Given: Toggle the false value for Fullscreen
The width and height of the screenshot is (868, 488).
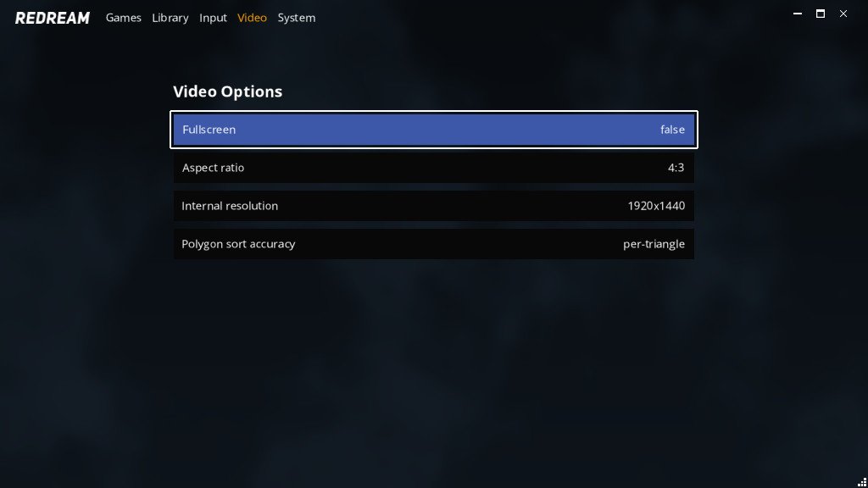Looking at the screenshot, I should 672,130.
